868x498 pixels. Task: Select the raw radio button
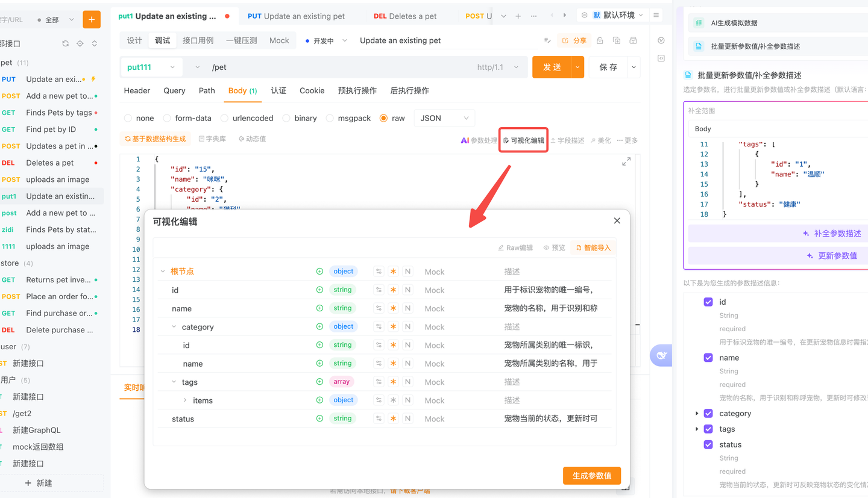384,118
